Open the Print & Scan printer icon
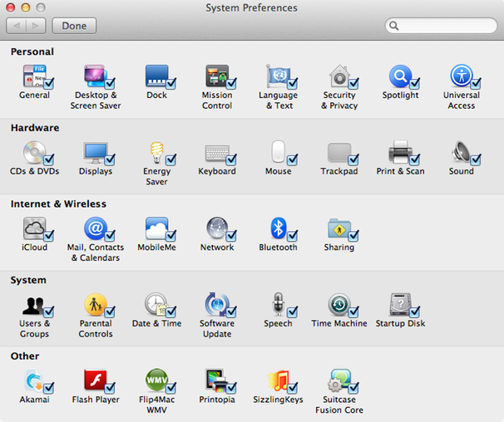Image resolution: width=504 pixels, height=422 pixels. (x=400, y=151)
